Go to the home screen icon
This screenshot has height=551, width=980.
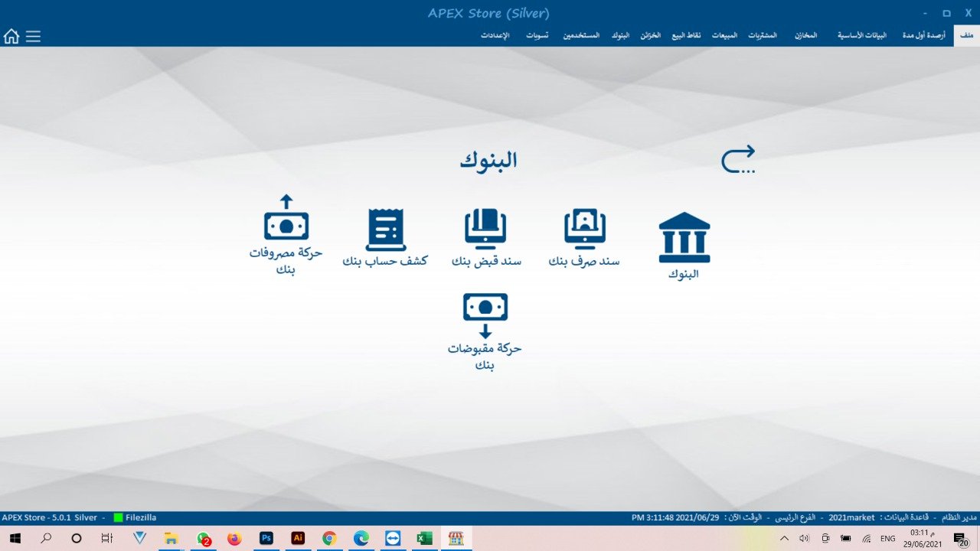point(11,36)
